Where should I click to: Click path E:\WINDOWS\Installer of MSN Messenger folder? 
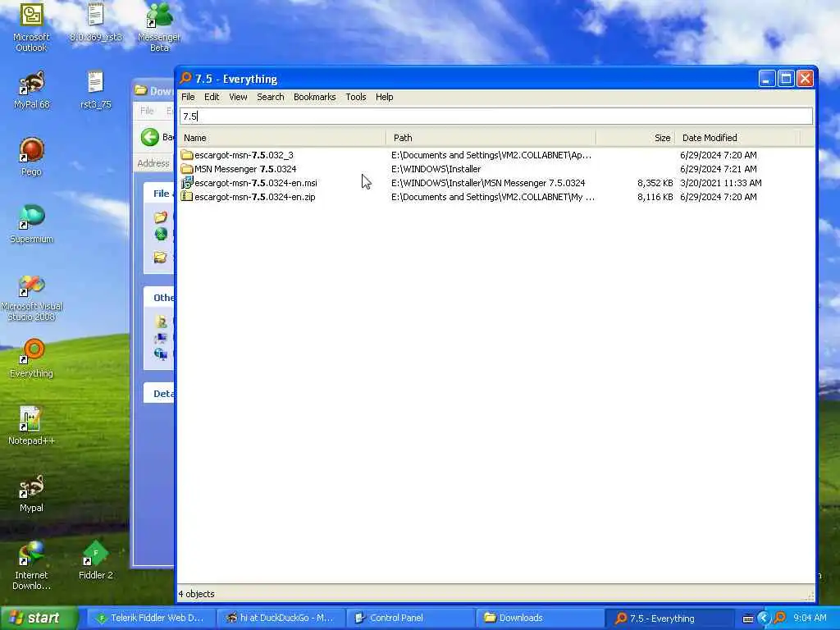(x=436, y=169)
